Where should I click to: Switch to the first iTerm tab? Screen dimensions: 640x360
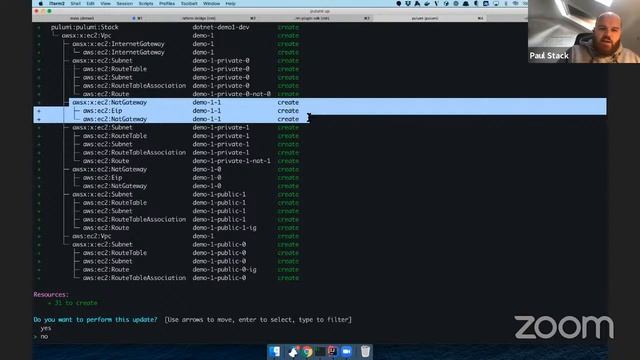pos(88,18)
